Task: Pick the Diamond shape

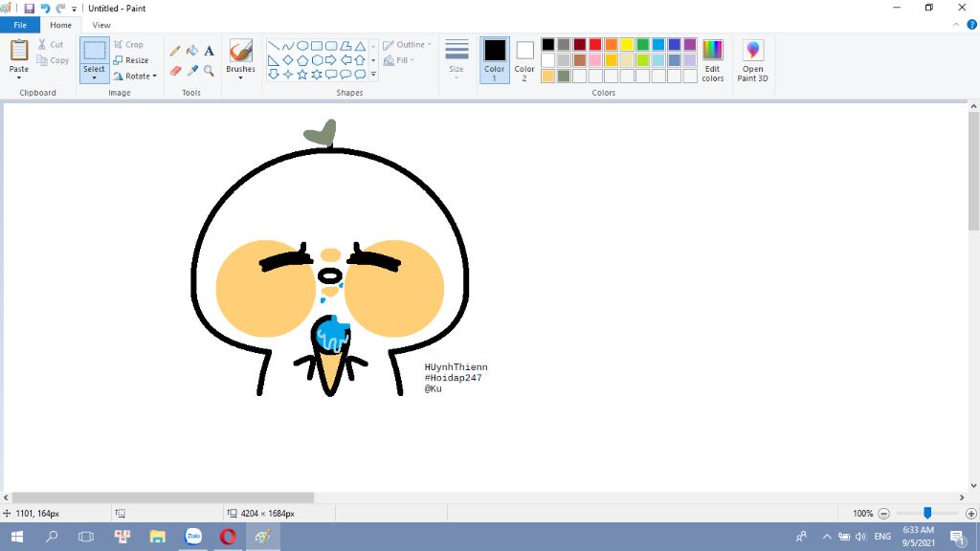Action: pyautogui.click(x=287, y=60)
